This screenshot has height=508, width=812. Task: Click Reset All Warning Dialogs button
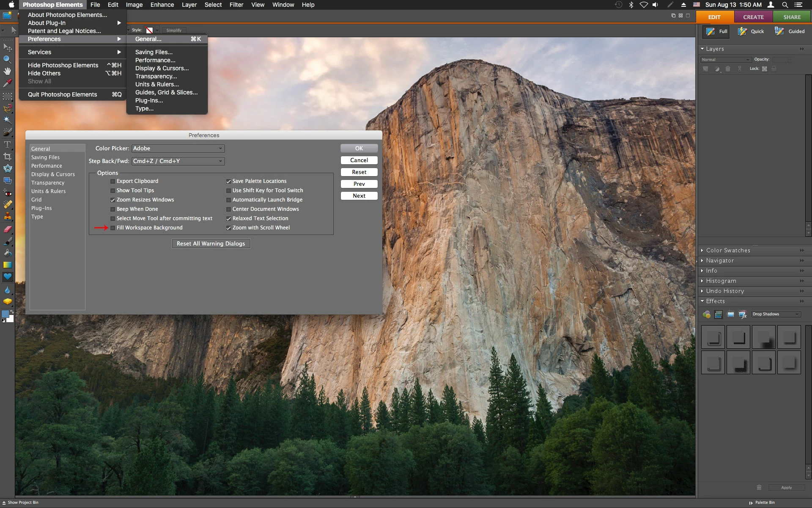coord(211,244)
